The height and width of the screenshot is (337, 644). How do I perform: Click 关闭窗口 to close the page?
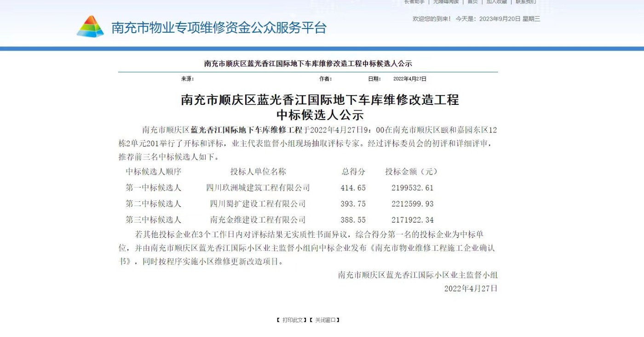[326, 320]
